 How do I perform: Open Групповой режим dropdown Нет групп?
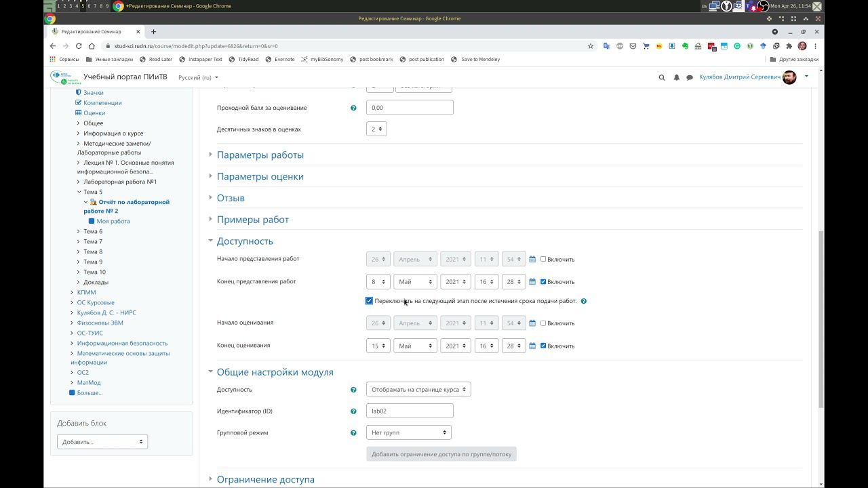pyautogui.click(x=408, y=432)
